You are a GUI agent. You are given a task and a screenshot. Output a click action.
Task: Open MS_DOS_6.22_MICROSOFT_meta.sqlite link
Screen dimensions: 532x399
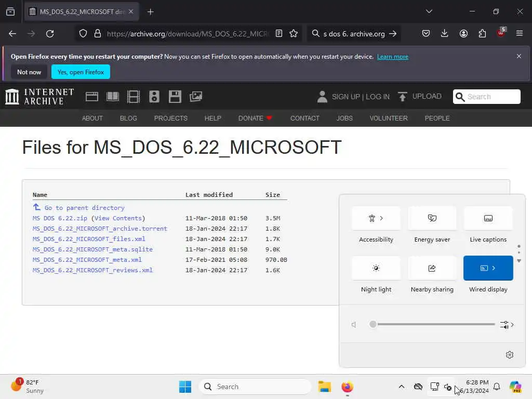click(92, 249)
